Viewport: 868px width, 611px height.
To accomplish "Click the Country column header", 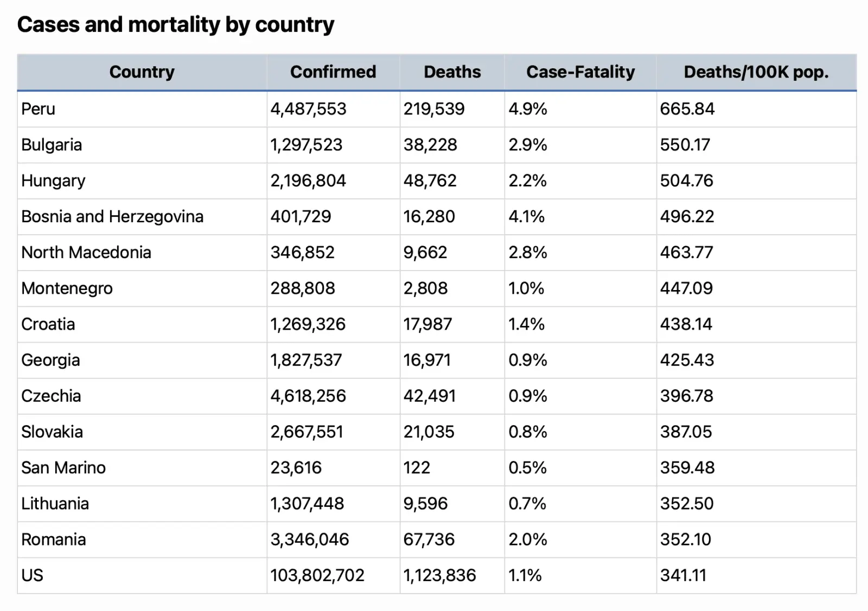I will pos(142,72).
